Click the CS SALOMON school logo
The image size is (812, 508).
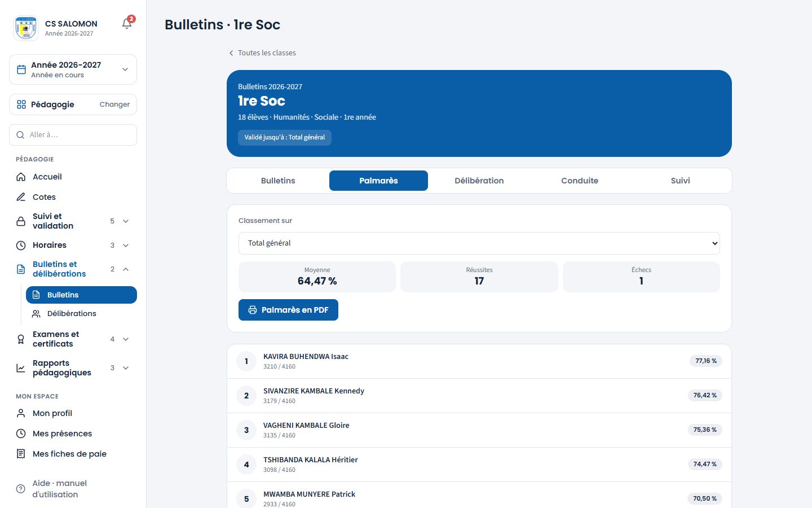26,28
